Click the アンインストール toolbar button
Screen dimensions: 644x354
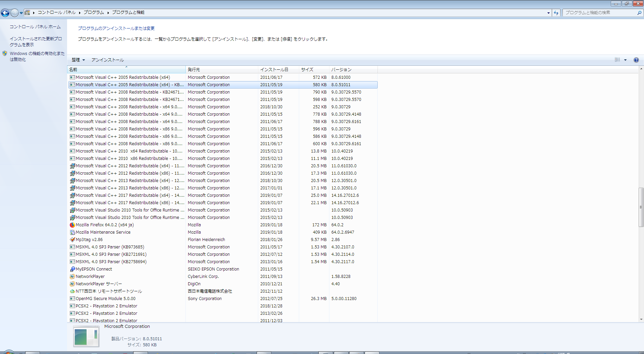[108, 60]
